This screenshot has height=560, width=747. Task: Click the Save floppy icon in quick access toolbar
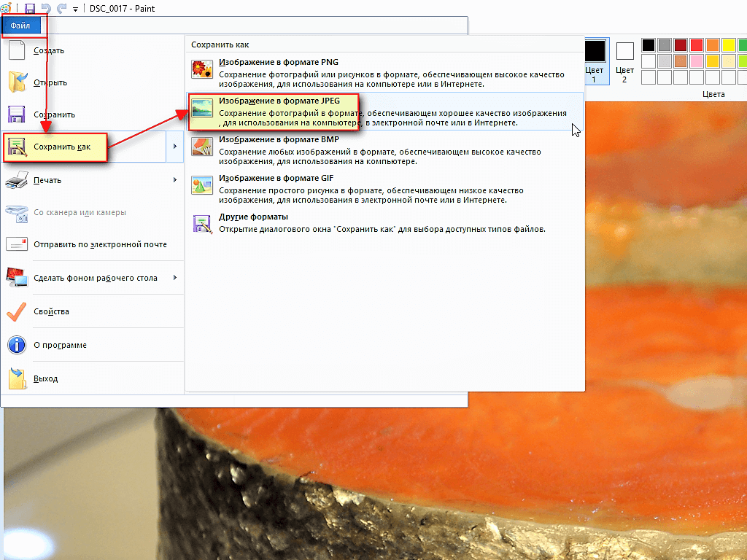pyautogui.click(x=30, y=9)
